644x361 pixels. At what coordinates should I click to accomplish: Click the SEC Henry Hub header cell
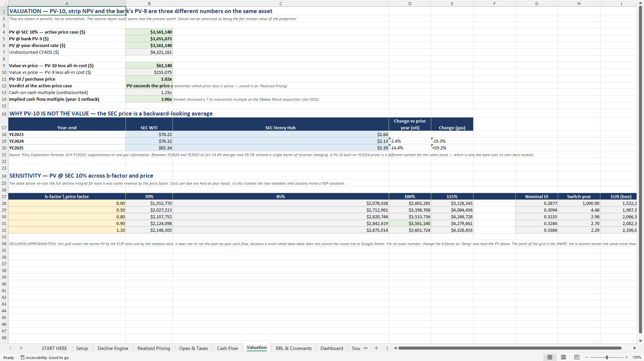coord(281,124)
